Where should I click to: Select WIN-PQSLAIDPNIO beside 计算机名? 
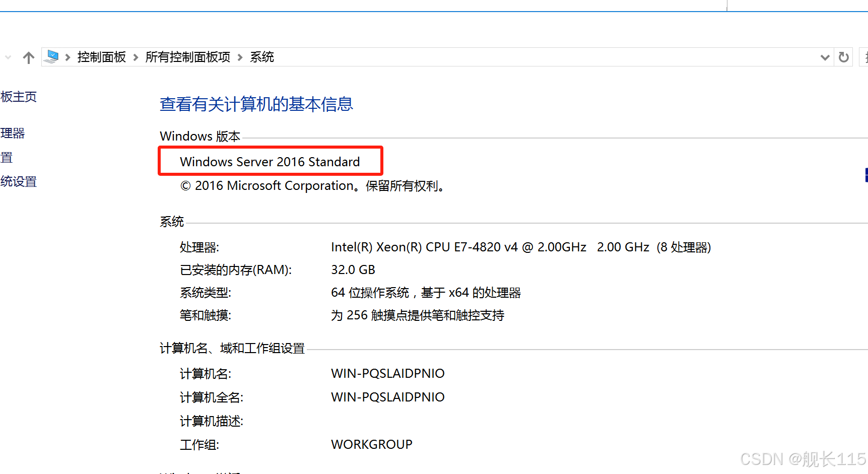[388, 374]
